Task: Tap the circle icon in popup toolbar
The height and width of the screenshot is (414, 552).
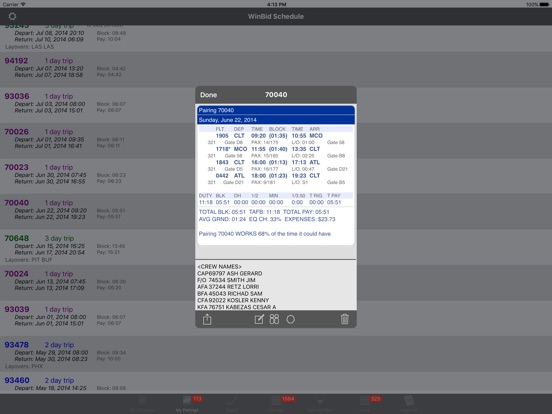Action: pyautogui.click(x=290, y=319)
